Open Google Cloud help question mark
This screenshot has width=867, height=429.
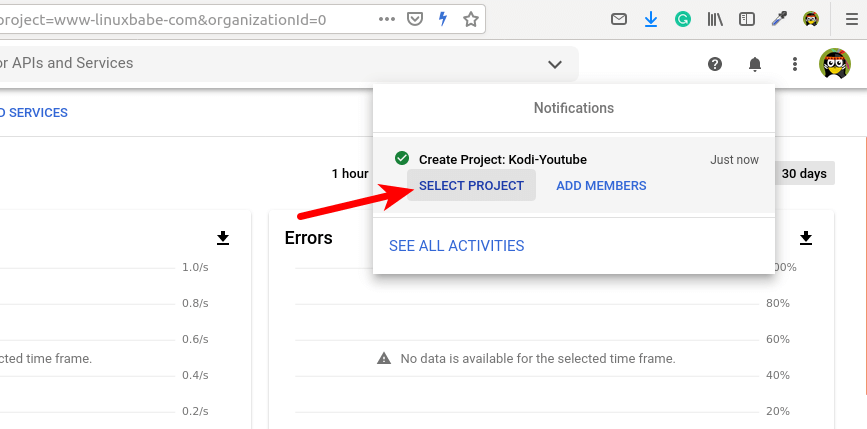coord(715,64)
